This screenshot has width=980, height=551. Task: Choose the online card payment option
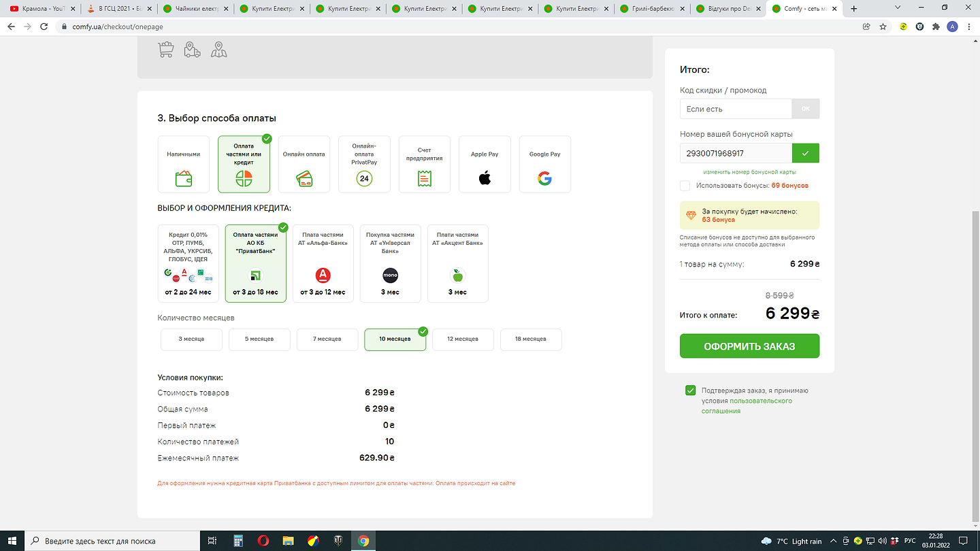[304, 165]
